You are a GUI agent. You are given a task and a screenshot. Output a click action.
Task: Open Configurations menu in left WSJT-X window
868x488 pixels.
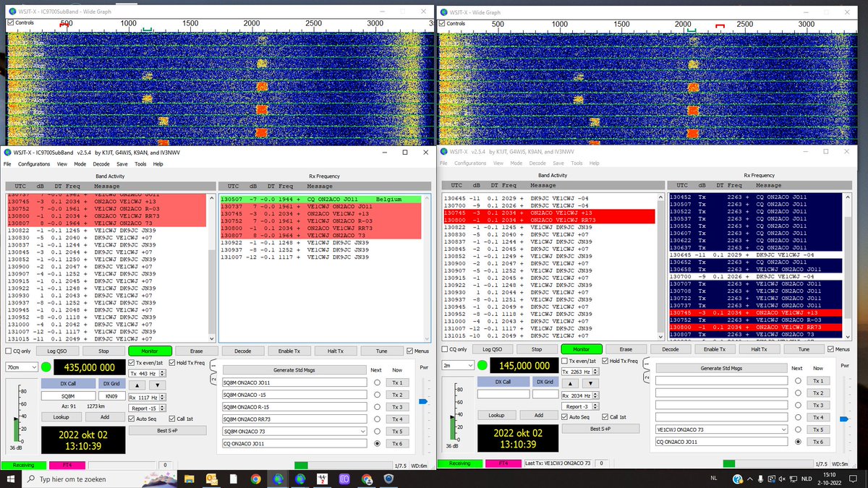click(34, 164)
